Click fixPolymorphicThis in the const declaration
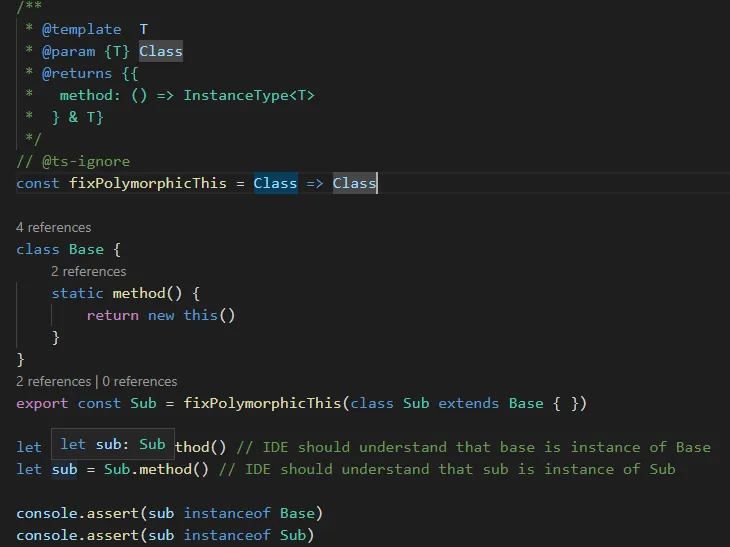The image size is (730, 547). [148, 183]
